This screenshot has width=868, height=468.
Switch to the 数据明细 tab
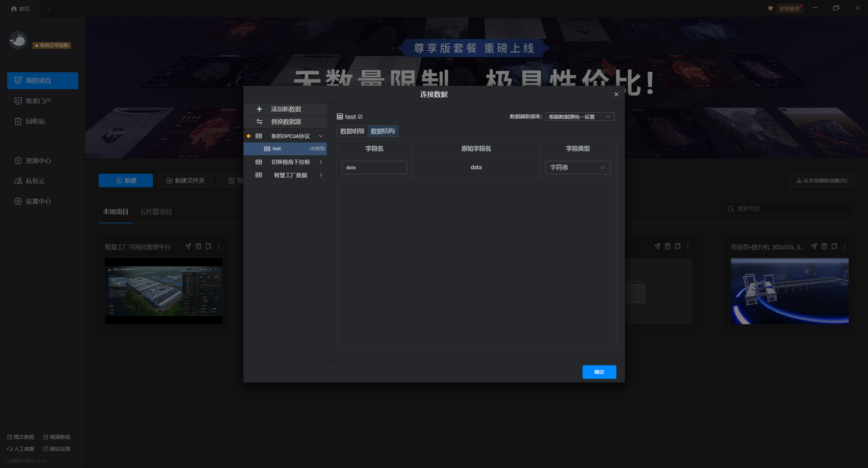click(352, 131)
